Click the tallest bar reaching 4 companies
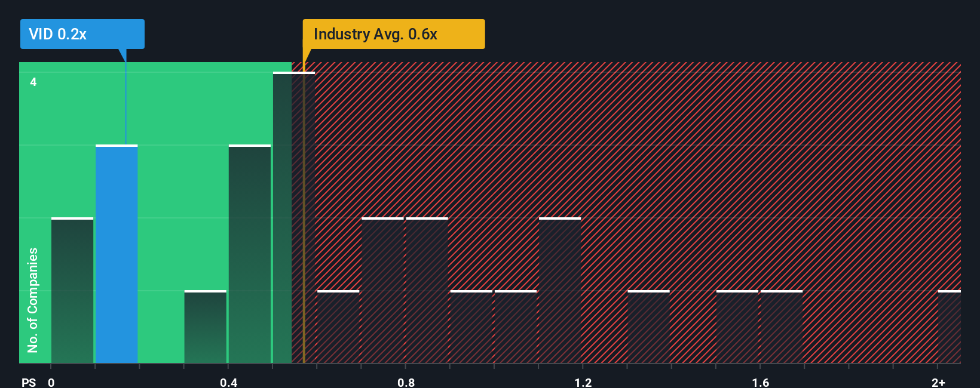This screenshot has width=980, height=388. pos(294,217)
